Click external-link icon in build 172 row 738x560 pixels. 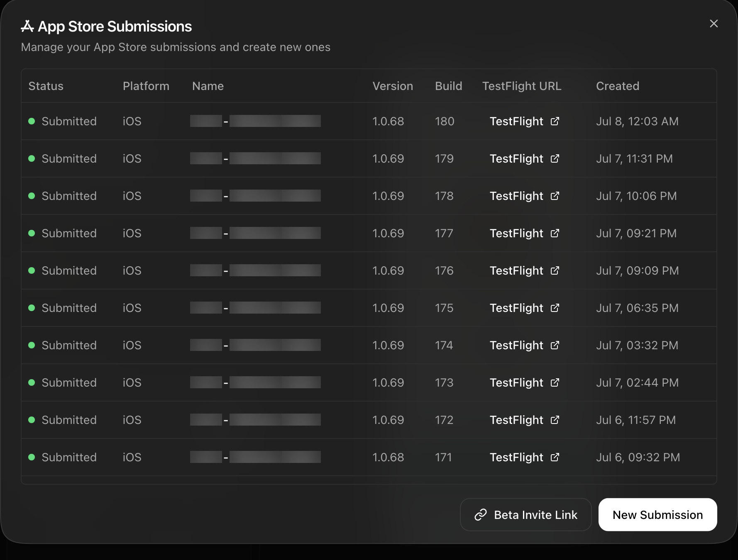click(x=555, y=420)
